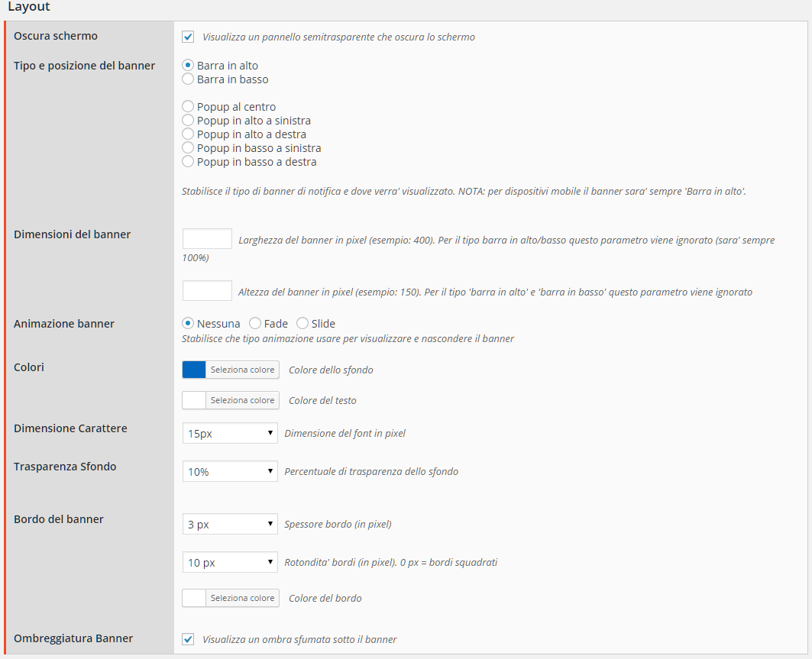Click the Dimensione Carattere label
The height and width of the screenshot is (659, 812).
70,428
